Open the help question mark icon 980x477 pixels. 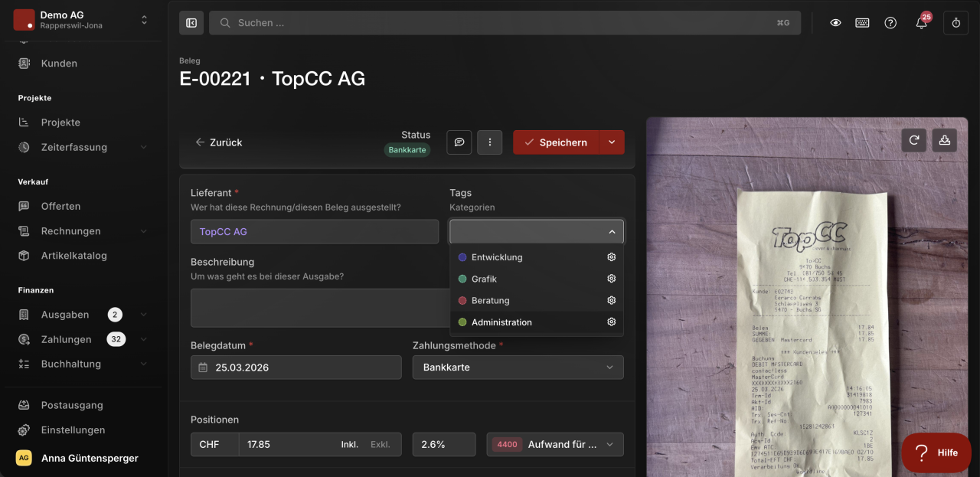click(890, 23)
